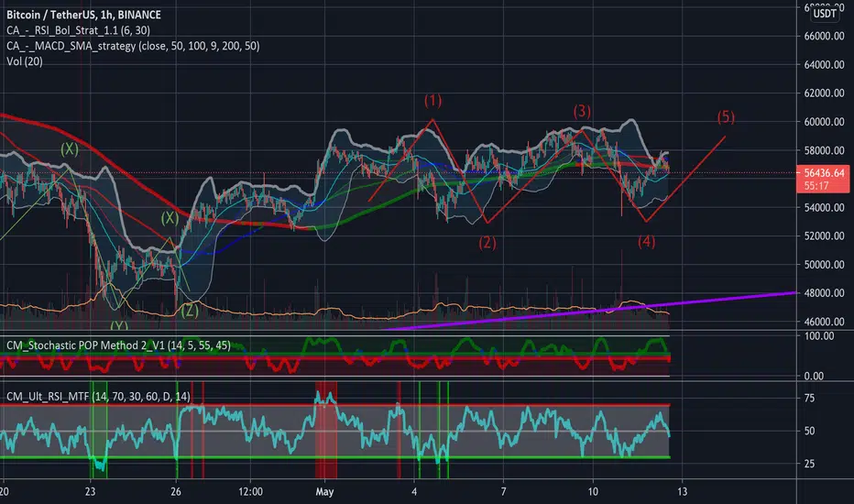Click the 64000.00 price axis label
854x504 pixels.
click(x=824, y=64)
